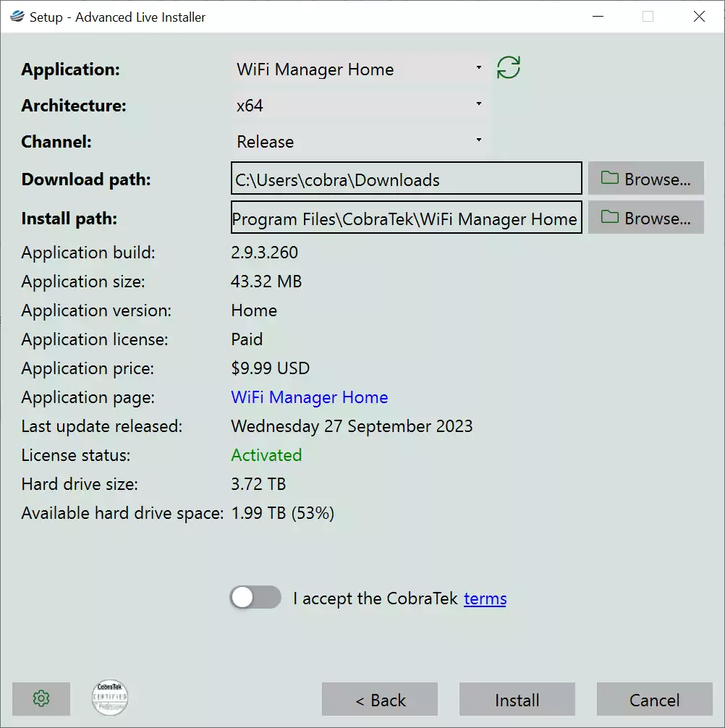Click the Advanced Live Installer title icon
The width and height of the screenshot is (725, 728).
(x=17, y=17)
